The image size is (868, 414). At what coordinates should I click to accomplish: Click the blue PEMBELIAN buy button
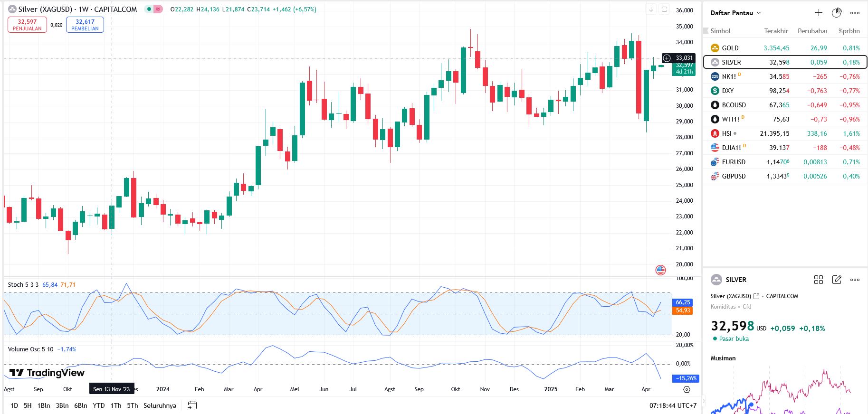[85, 25]
